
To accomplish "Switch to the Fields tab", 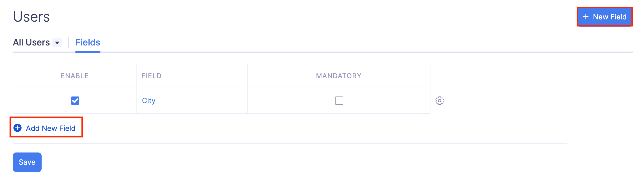I will (87, 42).
